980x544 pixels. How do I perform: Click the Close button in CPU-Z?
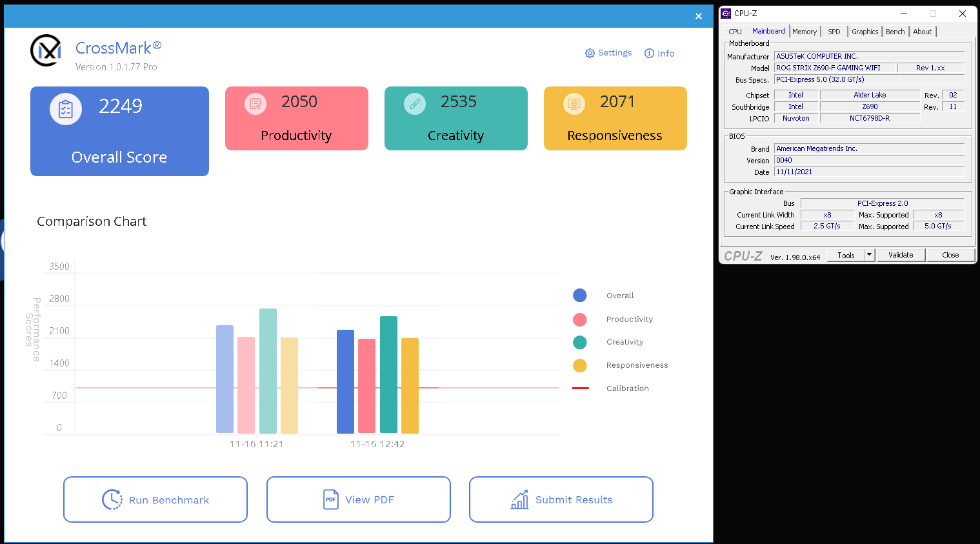[x=950, y=255]
